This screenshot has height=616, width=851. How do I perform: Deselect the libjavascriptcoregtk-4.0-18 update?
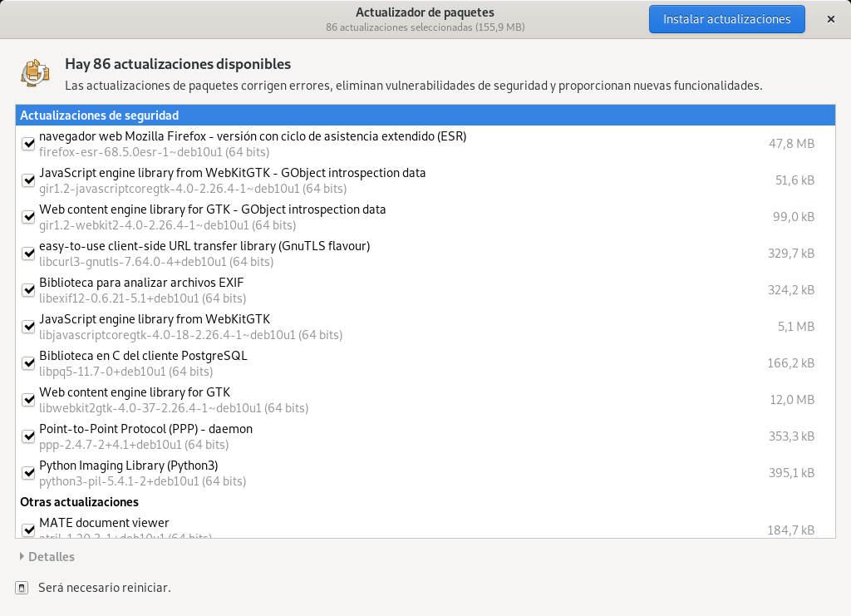tap(27, 327)
